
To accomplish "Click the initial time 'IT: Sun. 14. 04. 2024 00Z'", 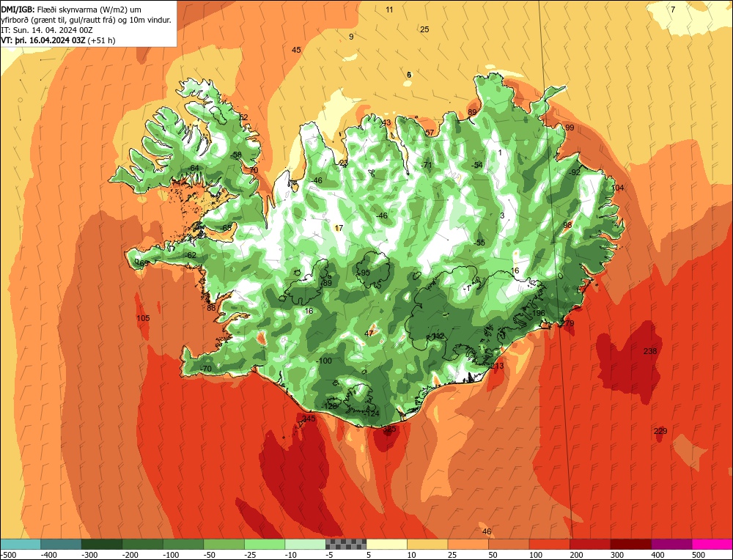I will pos(47,30).
